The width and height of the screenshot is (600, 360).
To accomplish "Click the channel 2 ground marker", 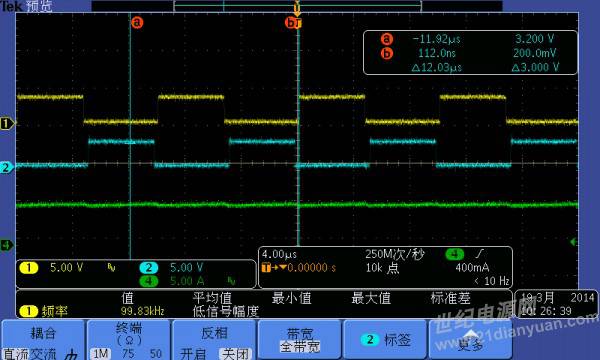I will pyautogui.click(x=7, y=168).
